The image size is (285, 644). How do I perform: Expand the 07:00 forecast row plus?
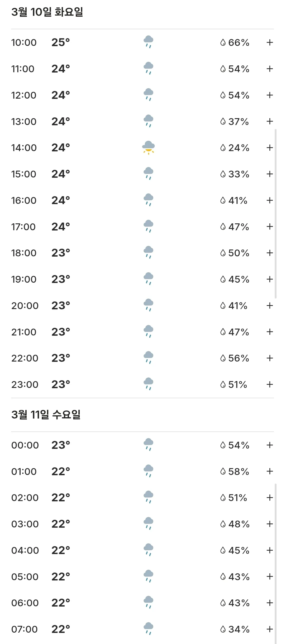[269, 629]
